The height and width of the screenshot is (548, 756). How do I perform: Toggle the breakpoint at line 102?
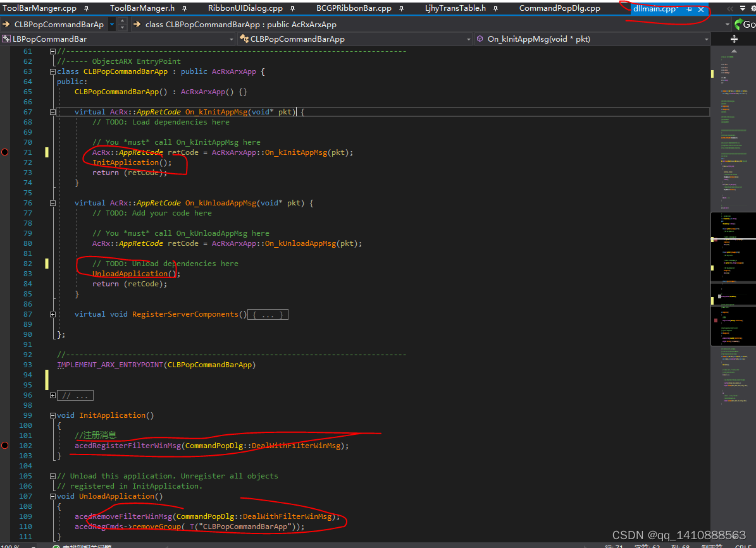4,446
